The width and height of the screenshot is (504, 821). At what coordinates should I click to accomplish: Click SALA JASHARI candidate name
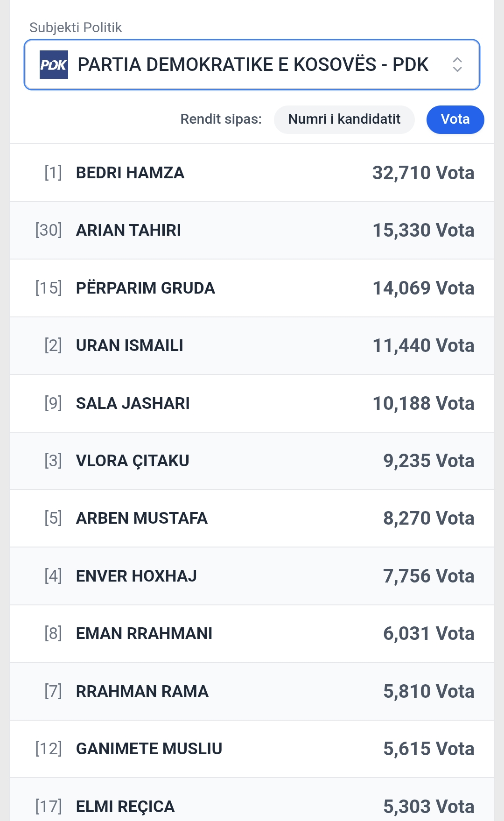coord(133,403)
